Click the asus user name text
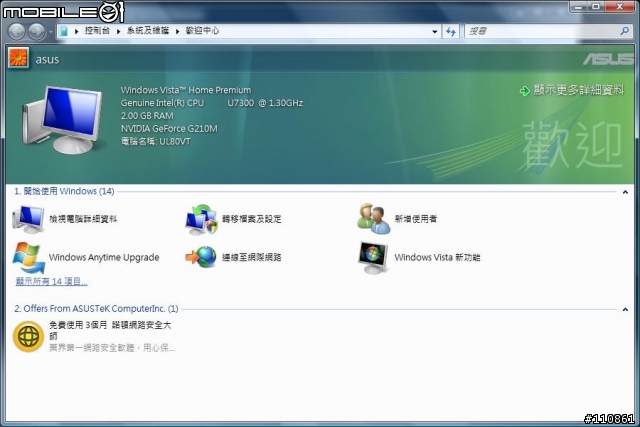This screenshot has width=640, height=427. (x=47, y=59)
